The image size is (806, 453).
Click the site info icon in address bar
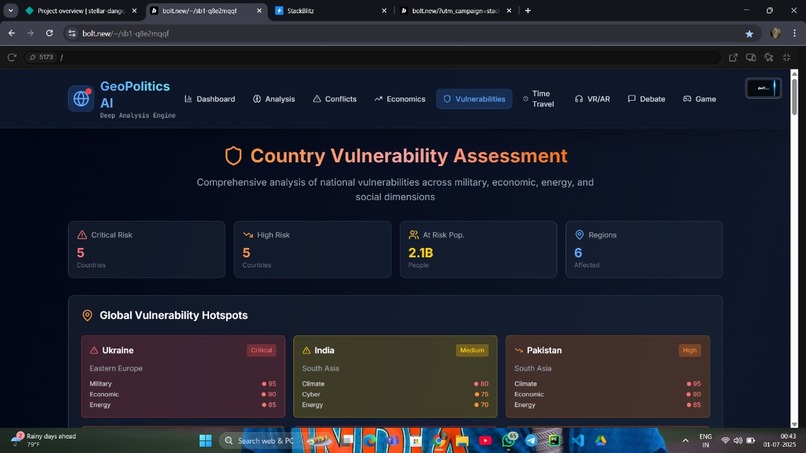[x=72, y=33]
